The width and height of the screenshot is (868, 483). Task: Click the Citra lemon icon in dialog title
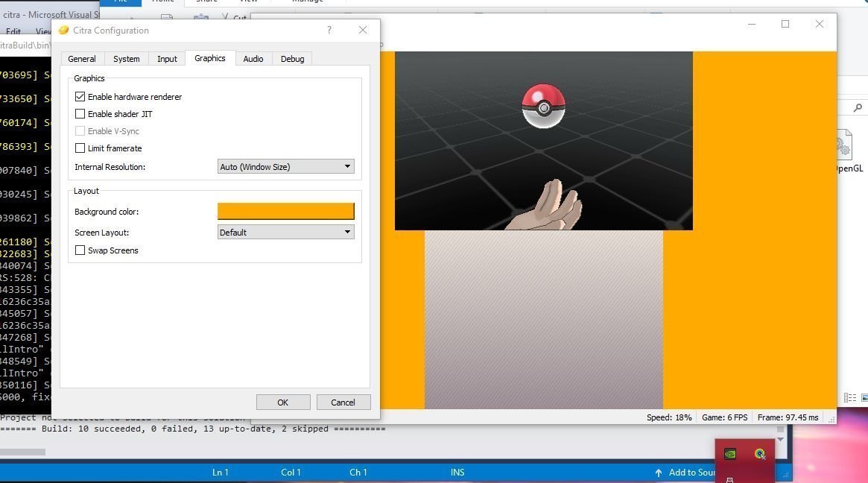click(63, 30)
